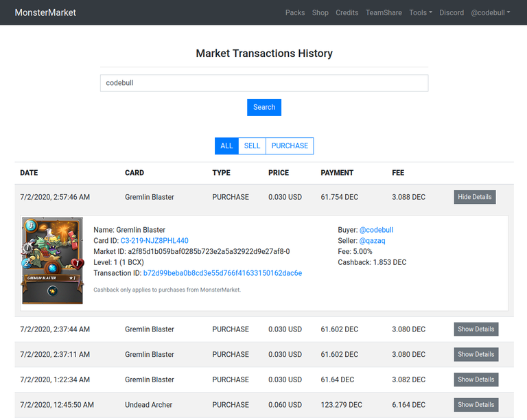Click the cashback note about MonsterMarket purchases
This screenshot has width=527, height=420.
(x=167, y=290)
